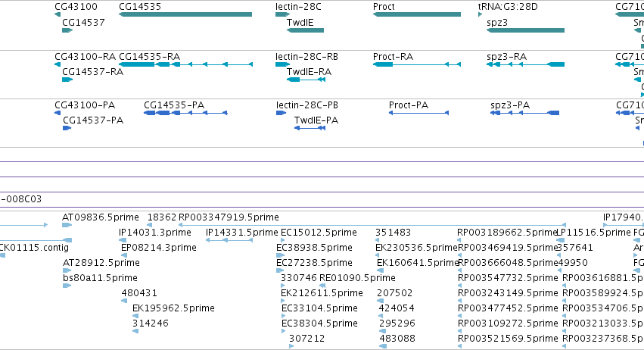Click the CK01115.contig label
Screen dimensions: 644x350
click(x=34, y=248)
